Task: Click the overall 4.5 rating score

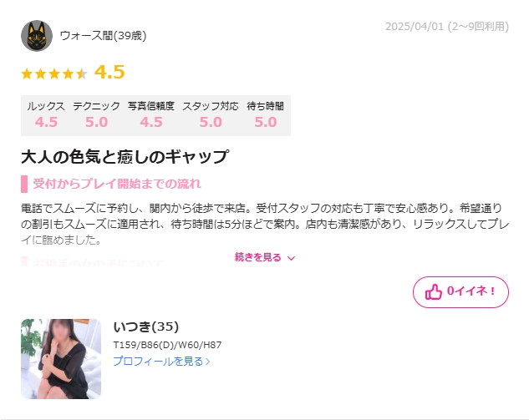Action: click(x=109, y=72)
